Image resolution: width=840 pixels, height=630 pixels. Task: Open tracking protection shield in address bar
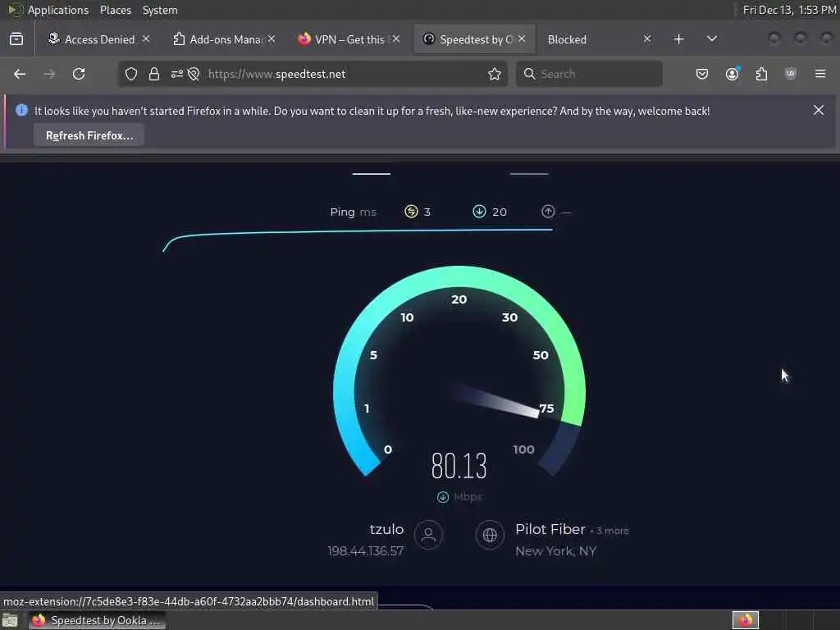(x=131, y=74)
